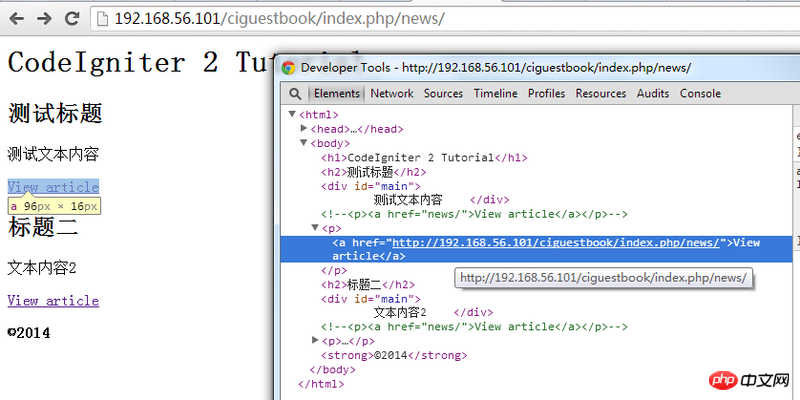Click the 测试文本内容 paragraph on page
The image size is (800, 400).
(53, 154)
